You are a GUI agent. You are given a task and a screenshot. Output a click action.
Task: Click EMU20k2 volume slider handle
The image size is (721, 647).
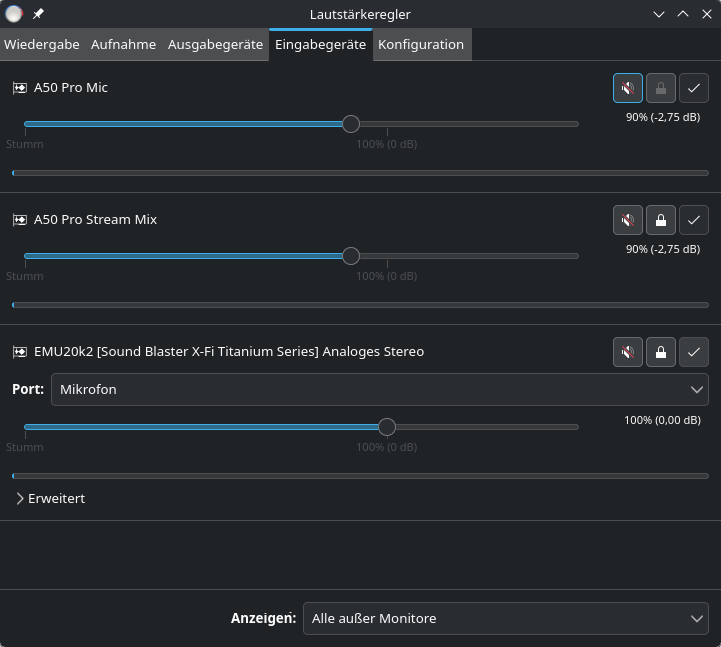(387, 427)
